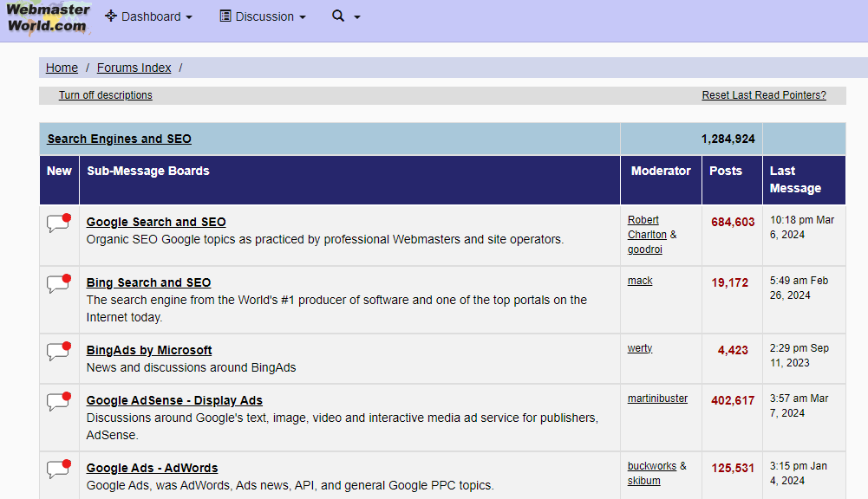Open the magnifier search dropdown
868x499 pixels.
tap(345, 16)
